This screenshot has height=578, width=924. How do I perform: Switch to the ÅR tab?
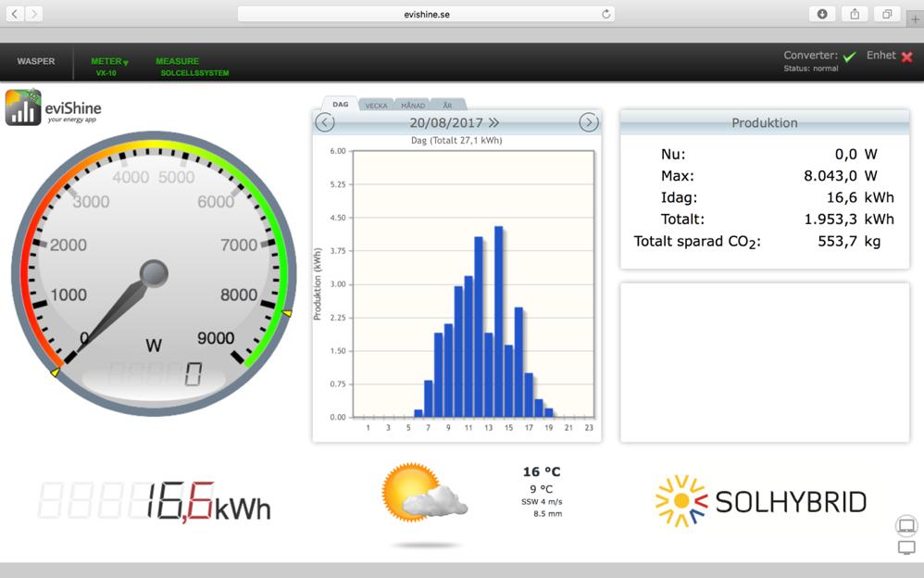coord(448,105)
